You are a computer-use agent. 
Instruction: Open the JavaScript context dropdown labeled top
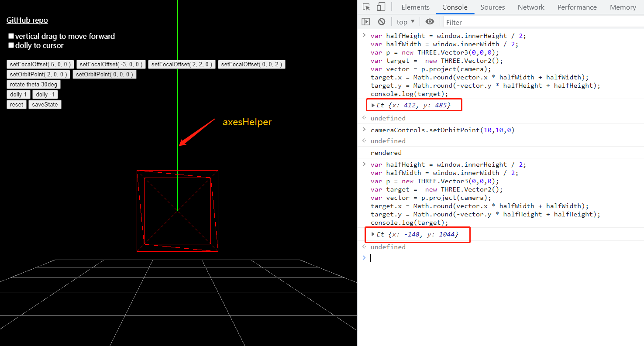tap(405, 21)
